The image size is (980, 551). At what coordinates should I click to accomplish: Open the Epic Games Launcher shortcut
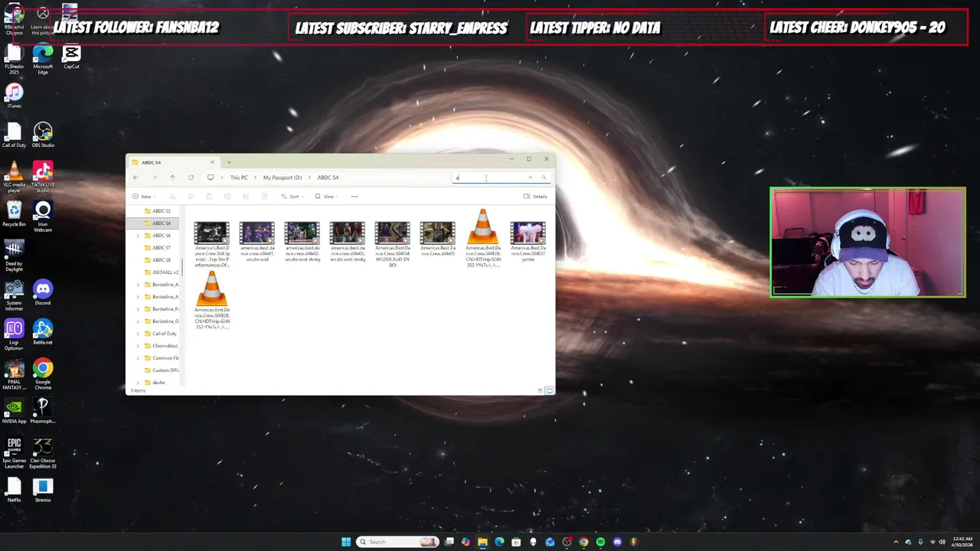pyautogui.click(x=14, y=453)
